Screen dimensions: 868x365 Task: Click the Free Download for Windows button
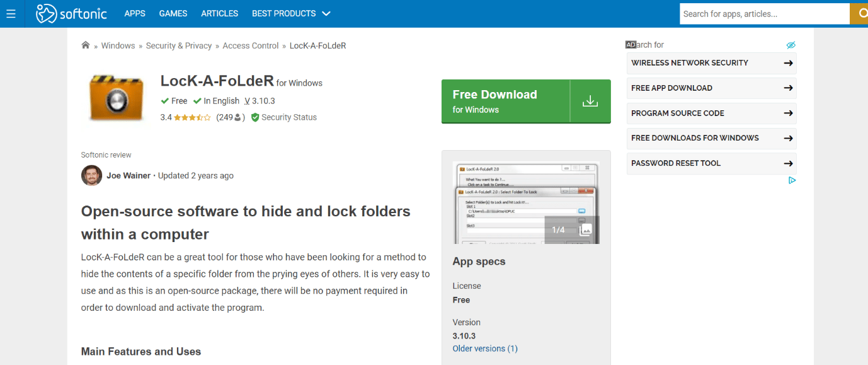click(526, 101)
